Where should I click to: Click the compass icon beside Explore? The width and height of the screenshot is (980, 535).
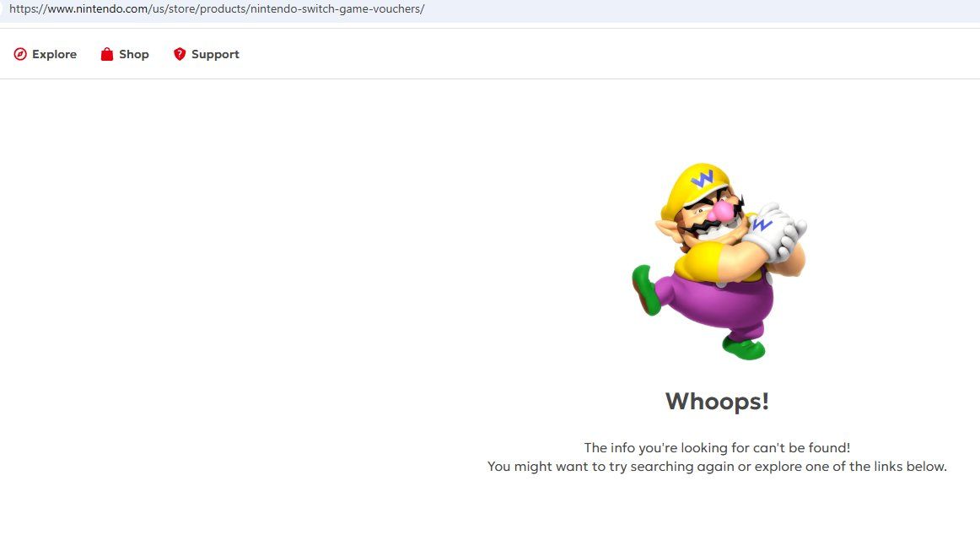[20, 54]
